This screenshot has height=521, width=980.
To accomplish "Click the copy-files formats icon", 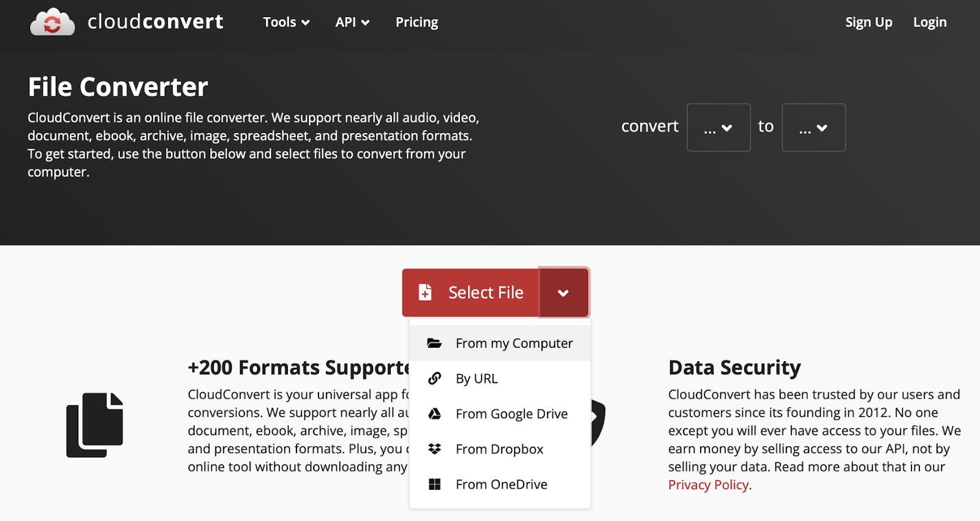I will [x=94, y=425].
